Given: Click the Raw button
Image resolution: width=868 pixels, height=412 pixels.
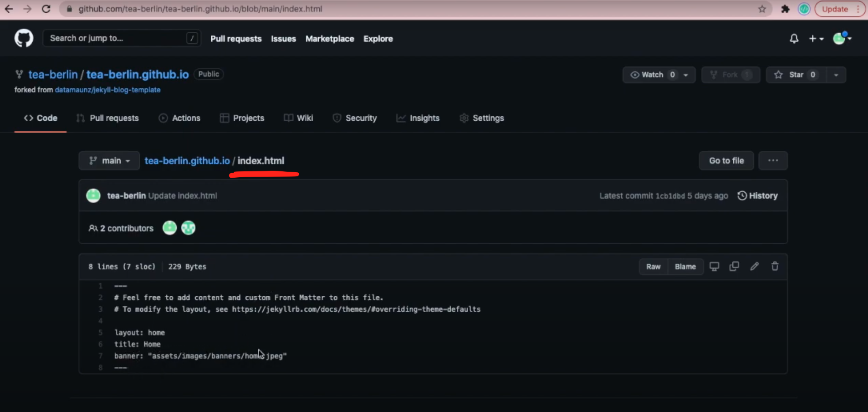Looking at the screenshot, I should click(x=654, y=267).
